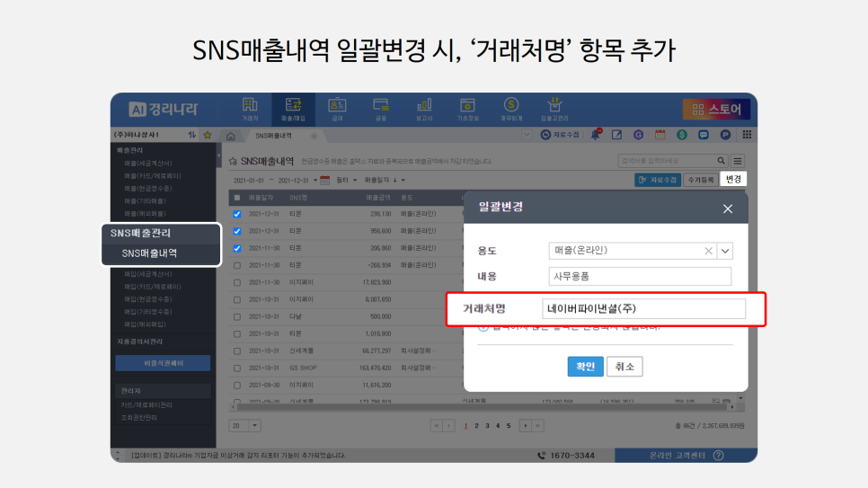Select 매출(세금계산서) in sidebar
This screenshot has width=868, height=488.
(x=147, y=164)
